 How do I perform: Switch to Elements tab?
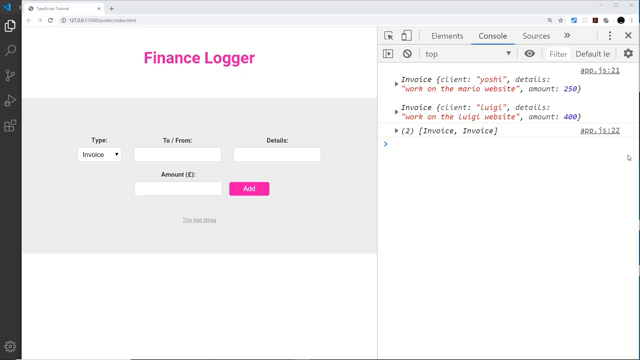tap(447, 36)
